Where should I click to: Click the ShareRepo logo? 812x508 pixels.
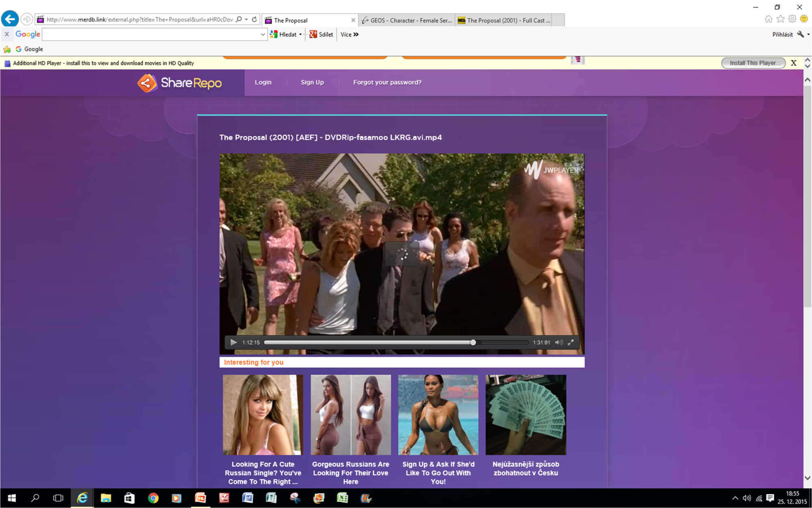coord(179,83)
